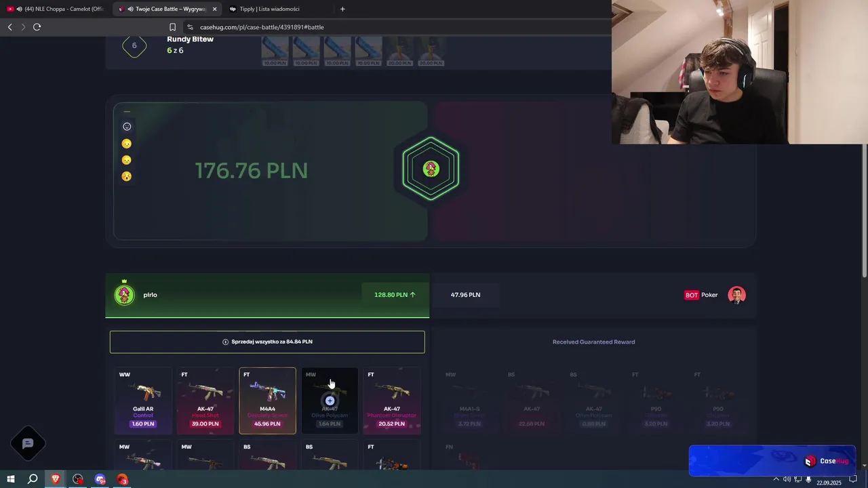Viewport: 868px width, 488px height.
Task: Switch to the NLE Choppa Camelot tab
Action: (56, 9)
